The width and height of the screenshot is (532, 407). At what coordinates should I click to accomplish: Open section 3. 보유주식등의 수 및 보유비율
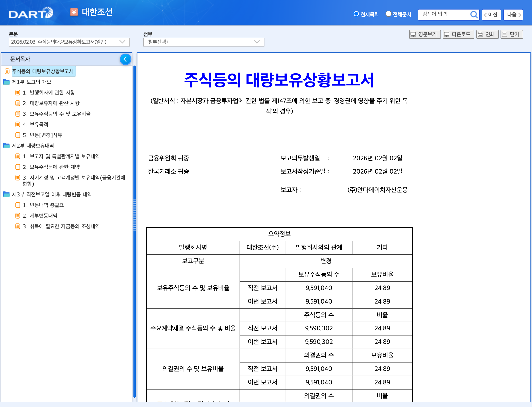(x=57, y=114)
